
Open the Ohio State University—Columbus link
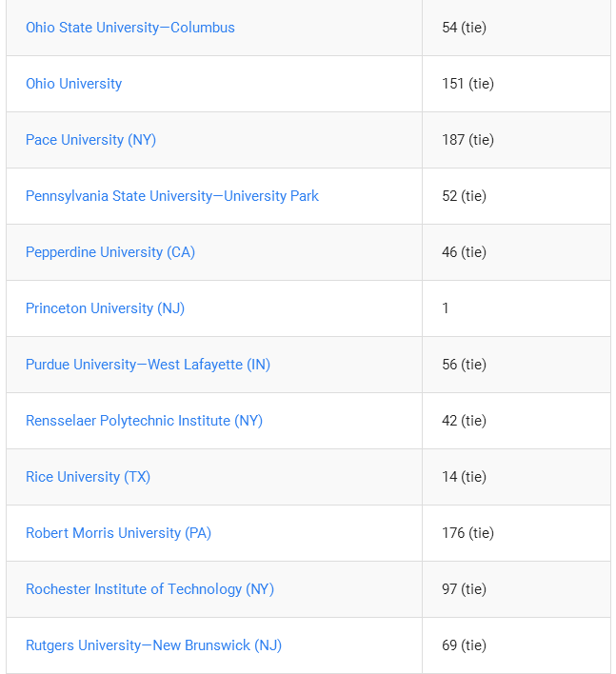point(130,28)
